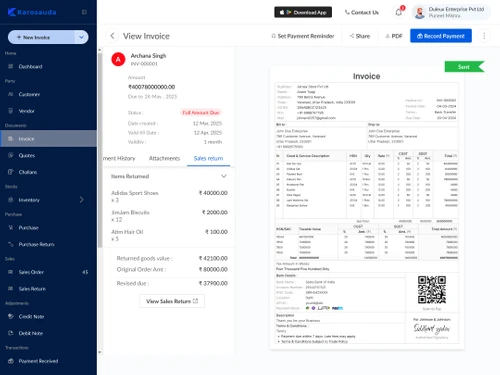Go back using the arrow beside View Invoice
This screenshot has width=500, height=375.
(x=112, y=36)
